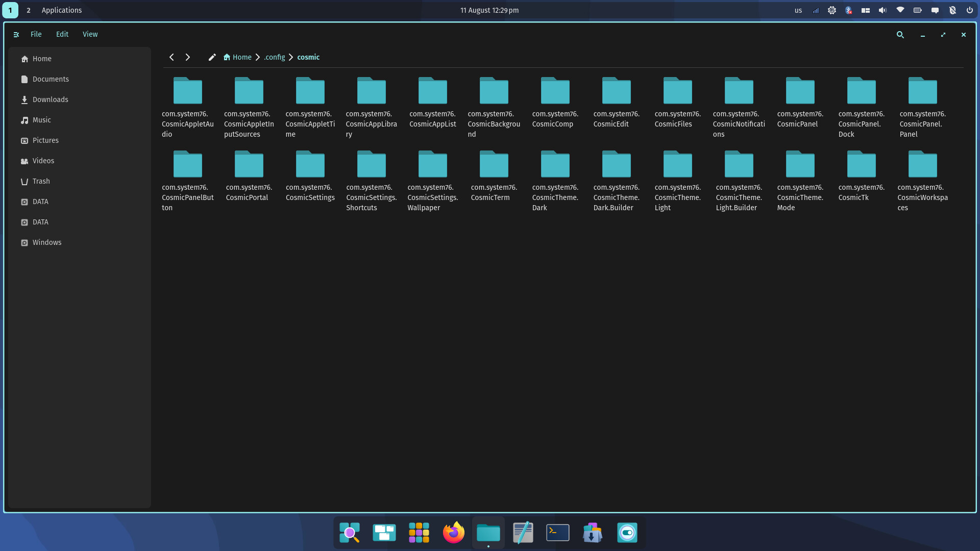This screenshot has width=980, height=551.
Task: Go back with the left arrow
Action: (x=172, y=57)
